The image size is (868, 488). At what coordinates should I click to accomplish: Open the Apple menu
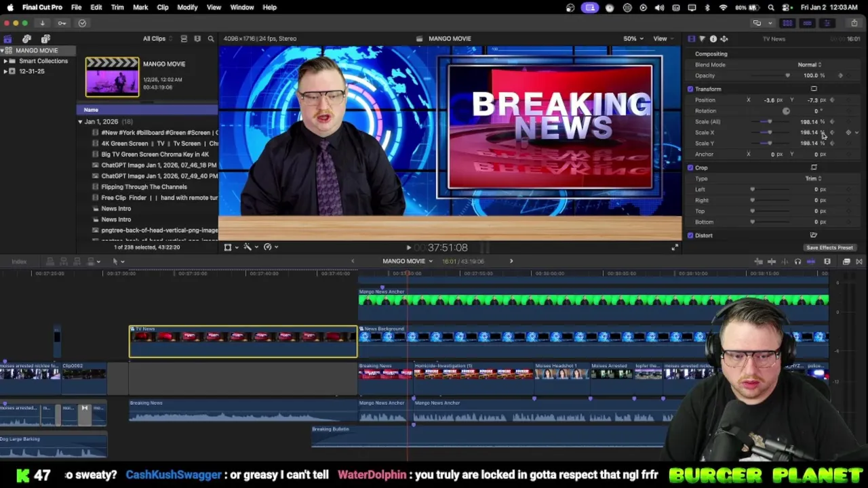tap(9, 7)
